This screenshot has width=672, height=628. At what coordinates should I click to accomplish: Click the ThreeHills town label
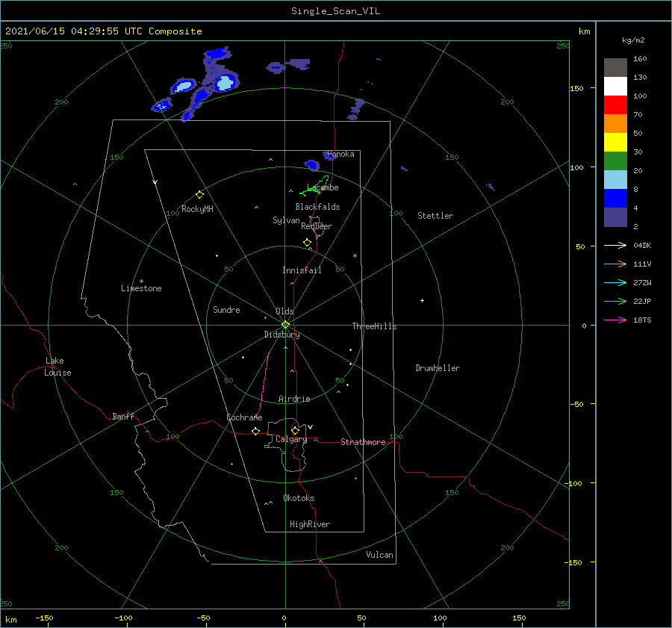tap(374, 326)
